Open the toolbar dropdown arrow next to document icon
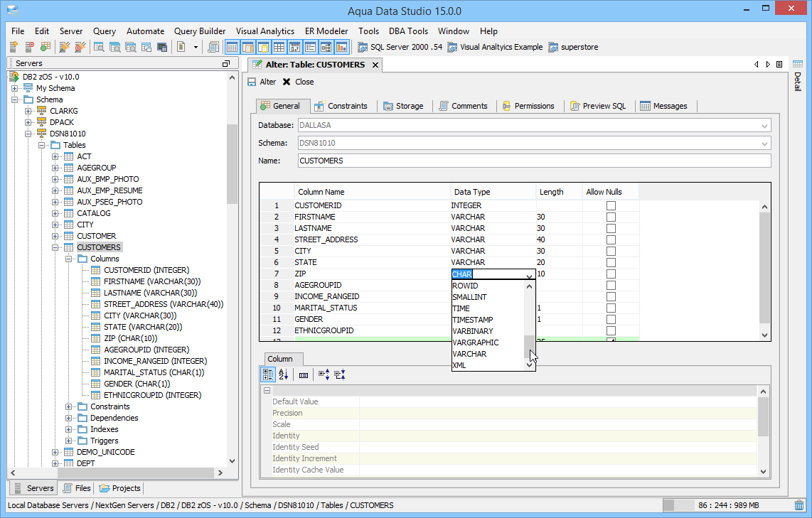 196,48
